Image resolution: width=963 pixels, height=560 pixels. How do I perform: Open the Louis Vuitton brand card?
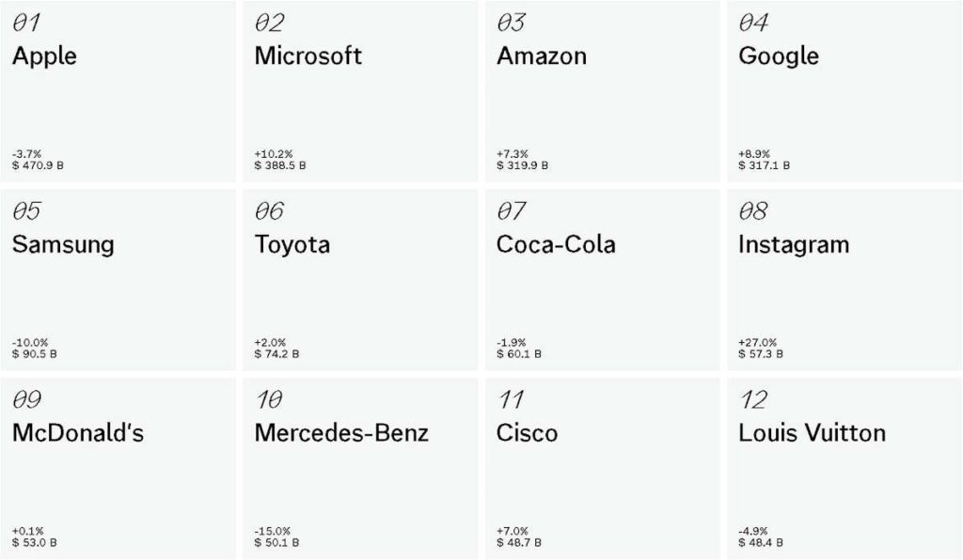point(844,469)
